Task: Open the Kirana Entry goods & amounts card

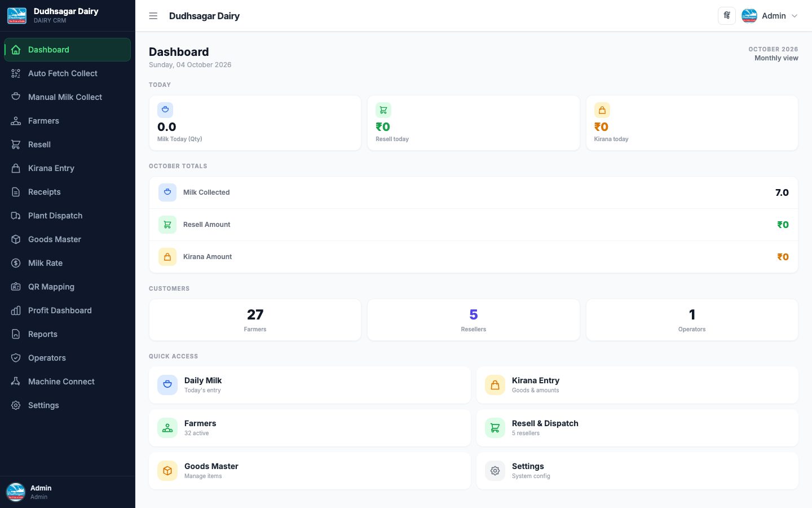Action: coord(637,385)
